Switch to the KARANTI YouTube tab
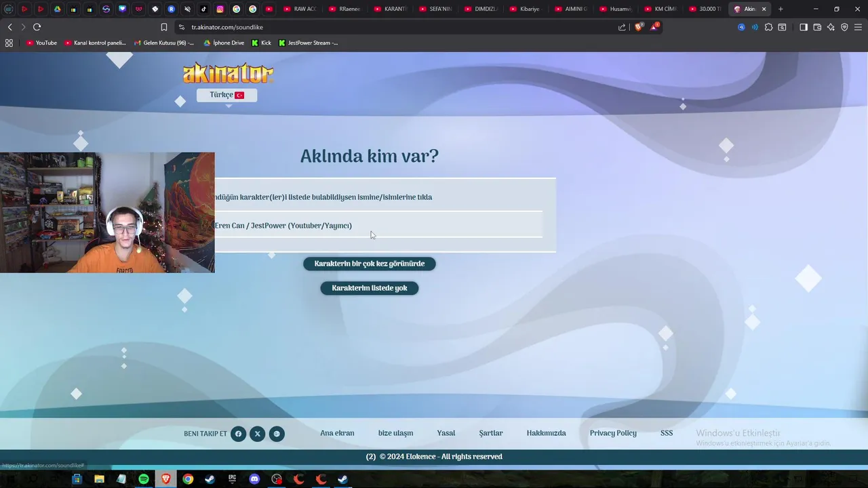The height and width of the screenshot is (488, 868). [390, 9]
